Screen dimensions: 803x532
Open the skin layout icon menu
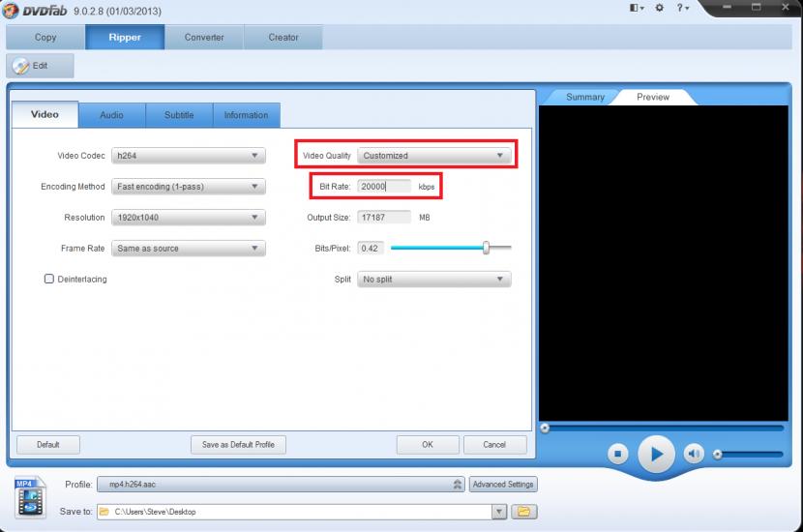point(637,8)
